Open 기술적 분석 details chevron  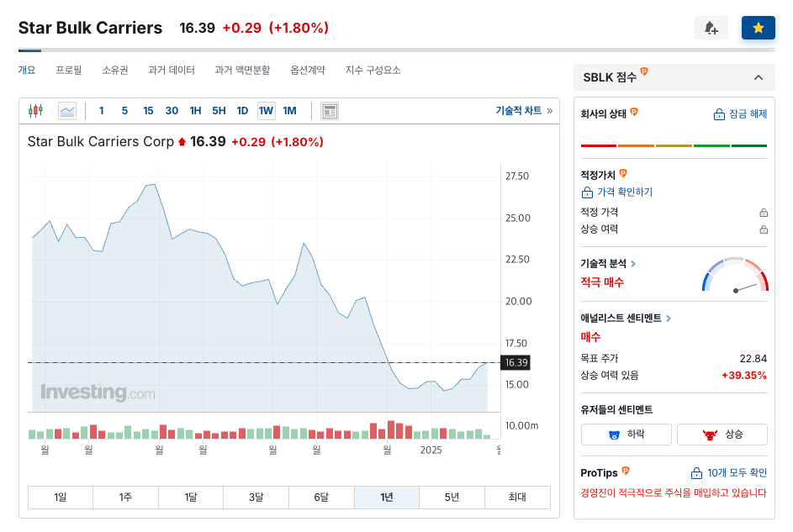pyautogui.click(x=633, y=264)
